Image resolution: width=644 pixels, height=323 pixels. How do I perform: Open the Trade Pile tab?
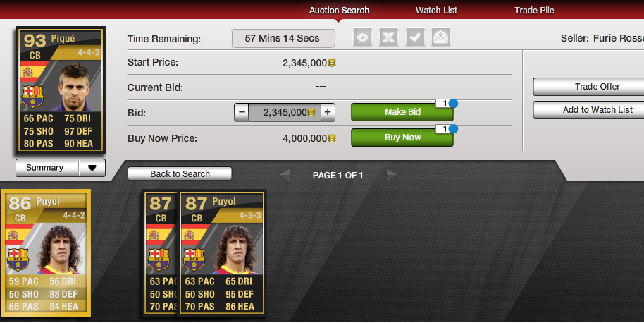coord(534,11)
